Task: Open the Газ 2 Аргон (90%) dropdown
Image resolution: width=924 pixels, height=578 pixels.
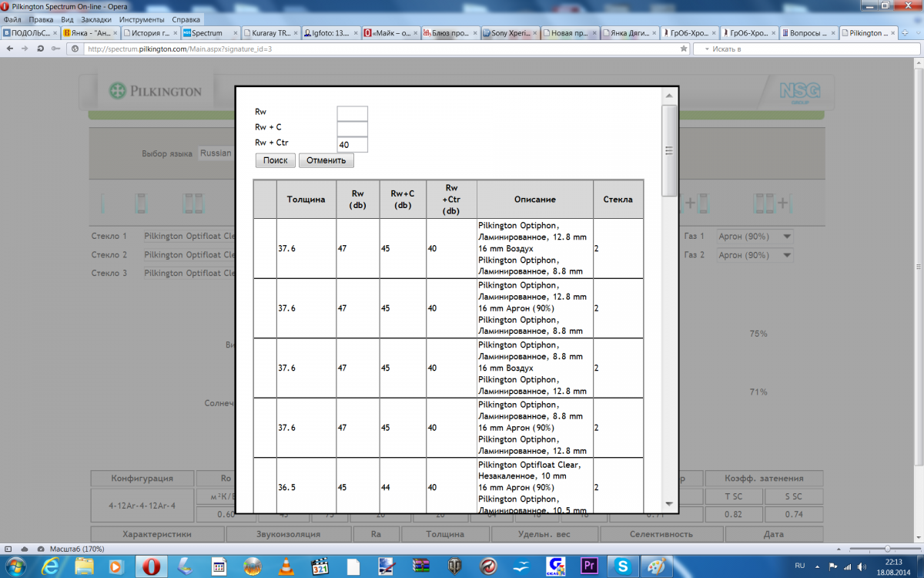Action: [755, 255]
